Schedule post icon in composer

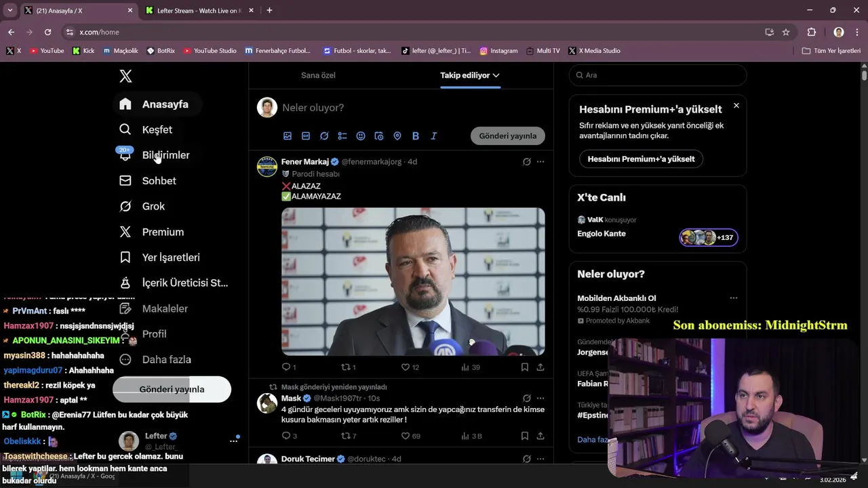pyautogui.click(x=379, y=136)
